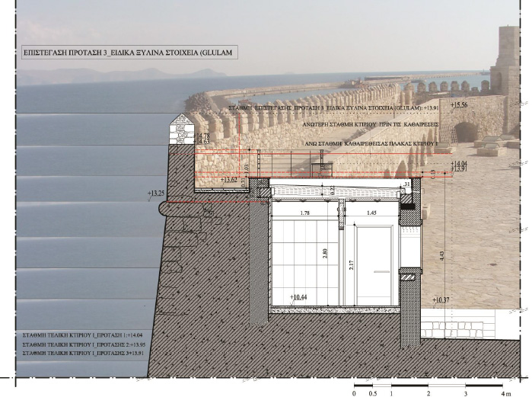Select the +14.04 elevation label
This screenshot has width=532, height=397.
pyautogui.click(x=459, y=163)
